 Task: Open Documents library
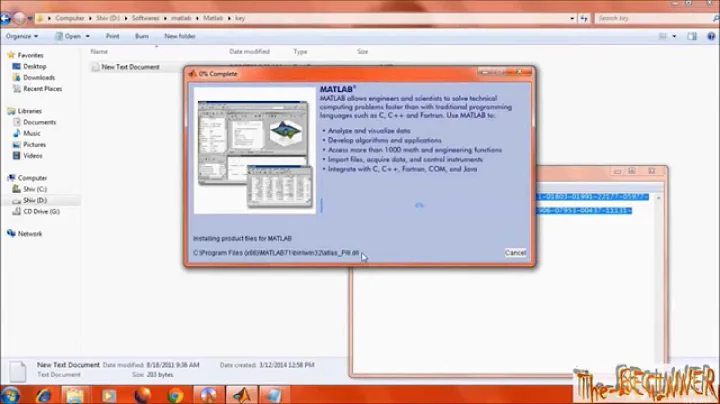(39, 122)
